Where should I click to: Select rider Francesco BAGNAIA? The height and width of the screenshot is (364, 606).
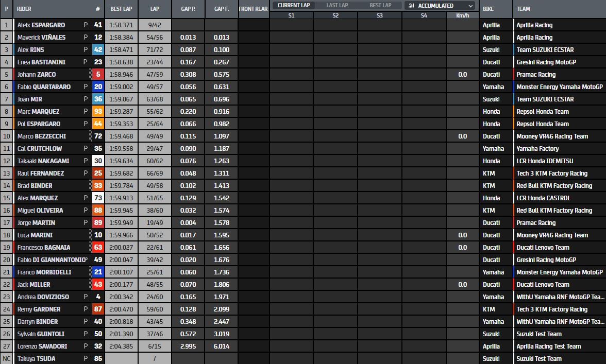[x=44, y=248]
